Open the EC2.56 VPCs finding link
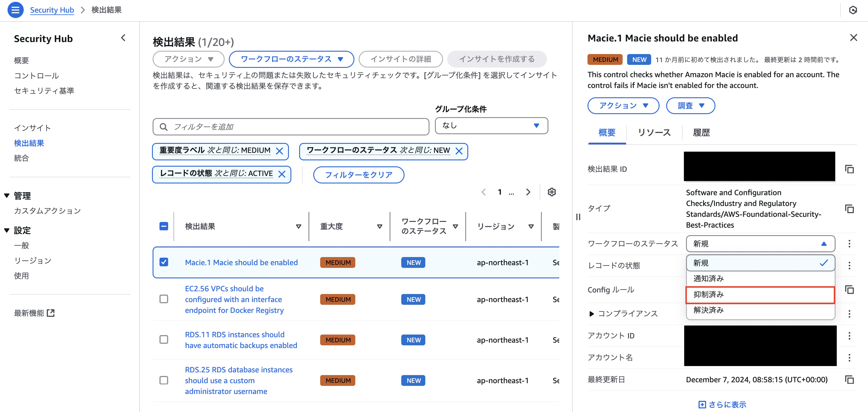Viewport: 868px width, 412px height. point(234,299)
